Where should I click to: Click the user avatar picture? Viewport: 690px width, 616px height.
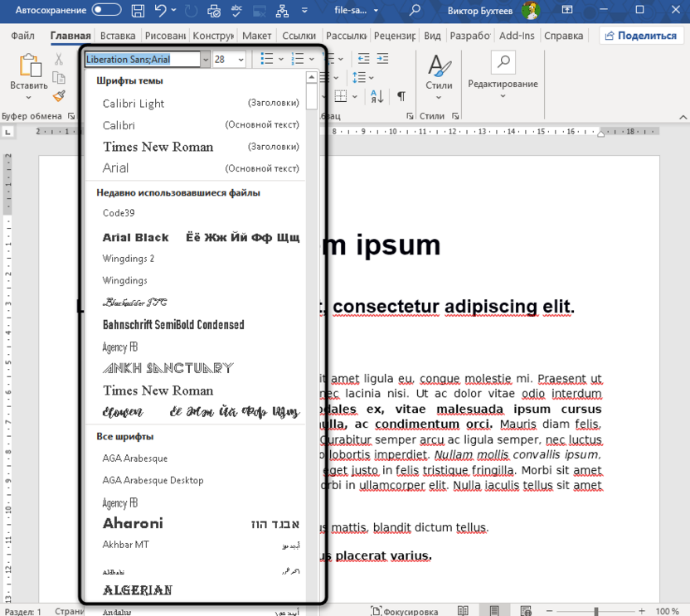pyautogui.click(x=531, y=10)
